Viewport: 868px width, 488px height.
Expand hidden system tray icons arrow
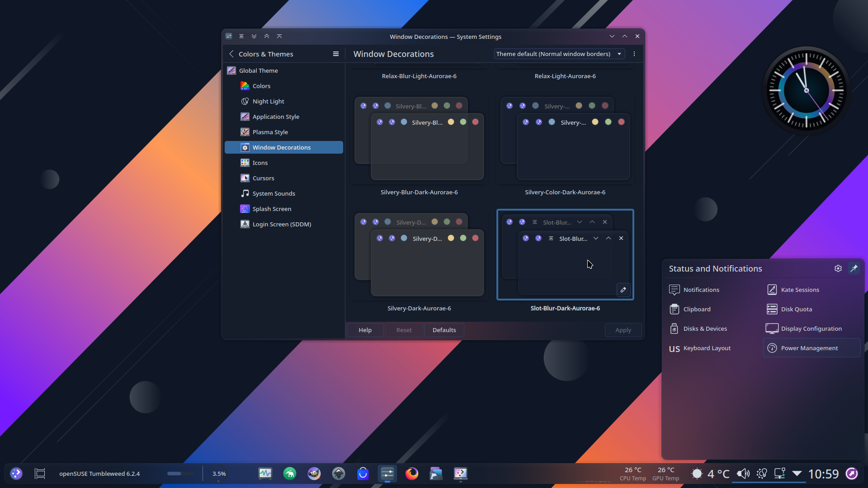coord(797,474)
